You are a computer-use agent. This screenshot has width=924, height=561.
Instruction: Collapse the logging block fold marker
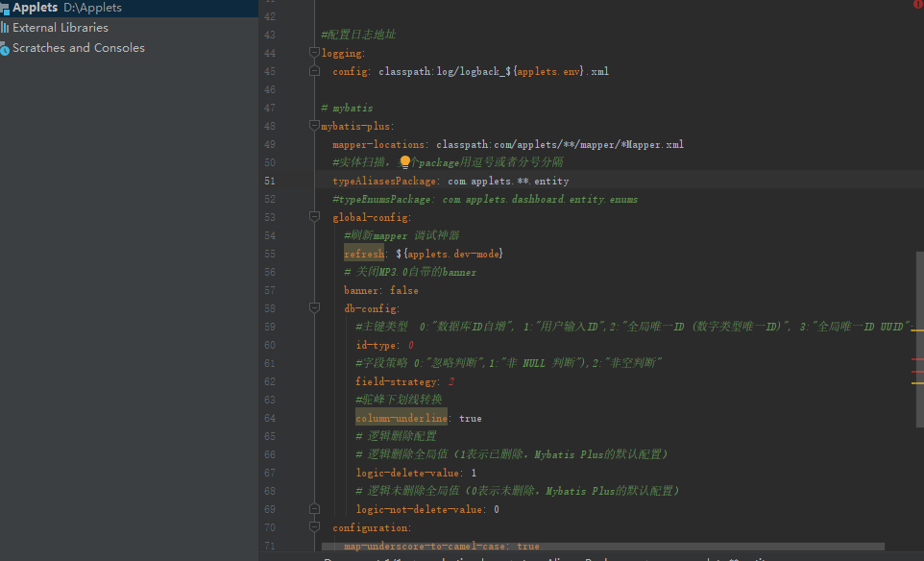(x=314, y=53)
